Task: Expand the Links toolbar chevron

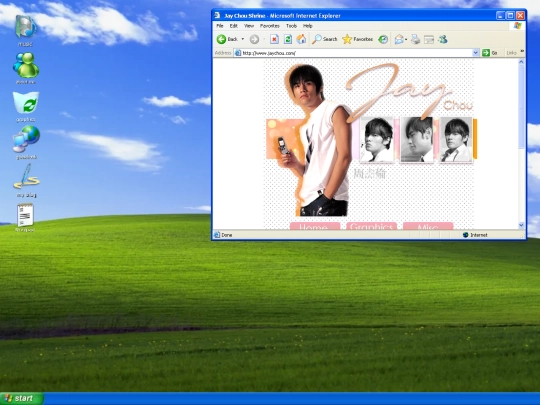Action: tap(522, 52)
